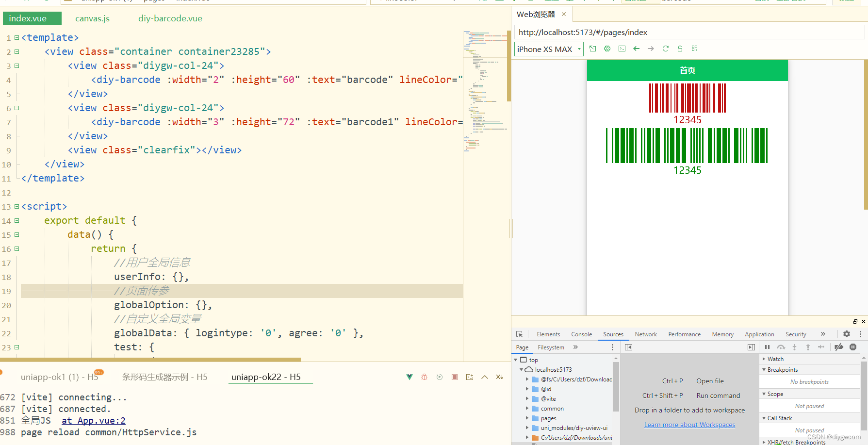868x445 pixels.
Task: Click the URL address field in Web browser
Action: coord(689,33)
